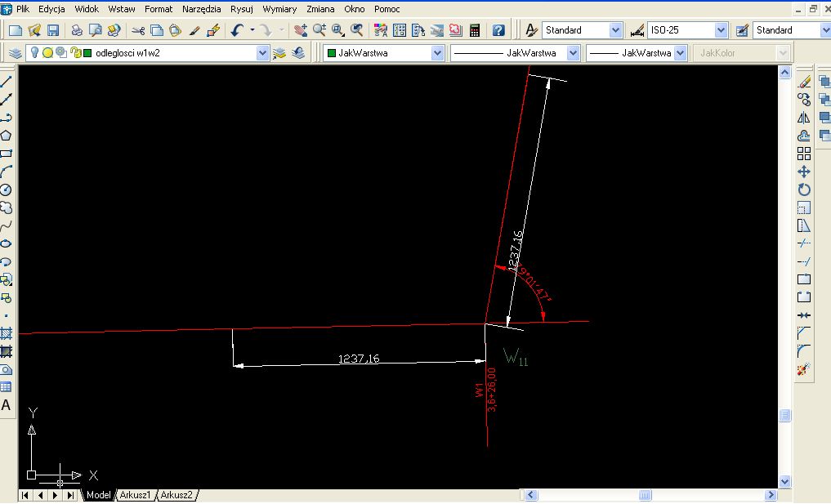This screenshot has height=504, width=831.
Task: Select the Scale modify tool
Action: 804,207
